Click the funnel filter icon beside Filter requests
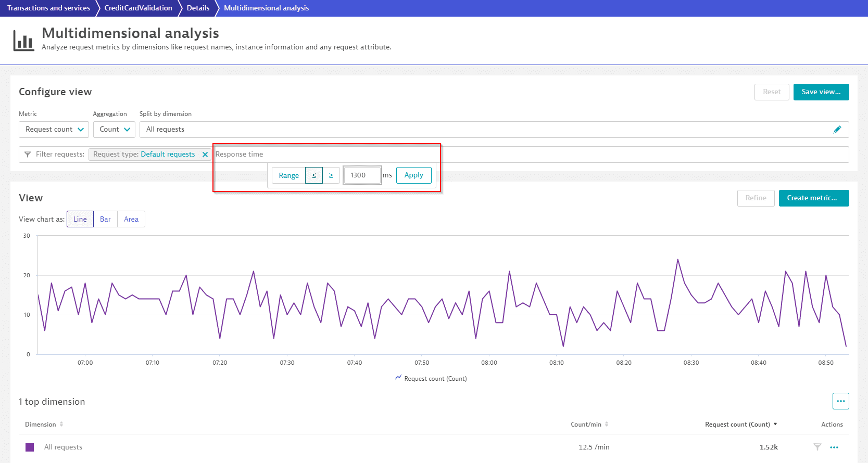 tap(28, 155)
